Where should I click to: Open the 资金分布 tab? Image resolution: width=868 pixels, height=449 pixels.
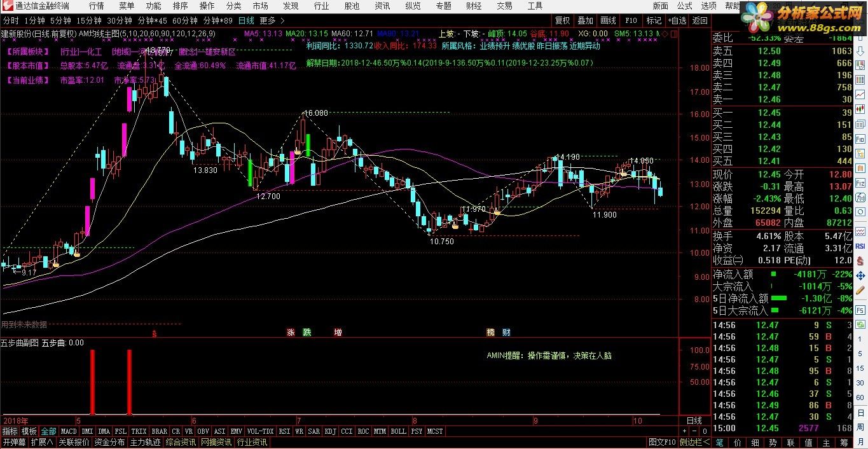pos(110,442)
